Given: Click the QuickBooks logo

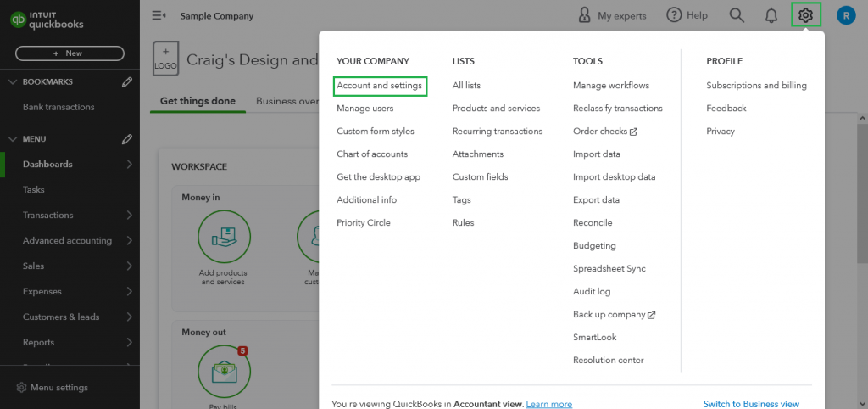Looking at the screenshot, I should [x=47, y=20].
